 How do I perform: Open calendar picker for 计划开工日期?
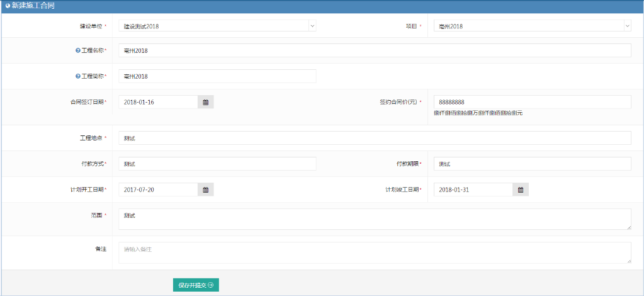click(x=205, y=190)
